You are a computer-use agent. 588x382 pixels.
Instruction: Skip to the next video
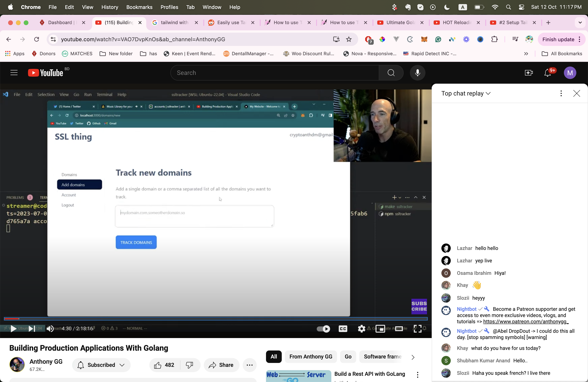click(x=32, y=328)
